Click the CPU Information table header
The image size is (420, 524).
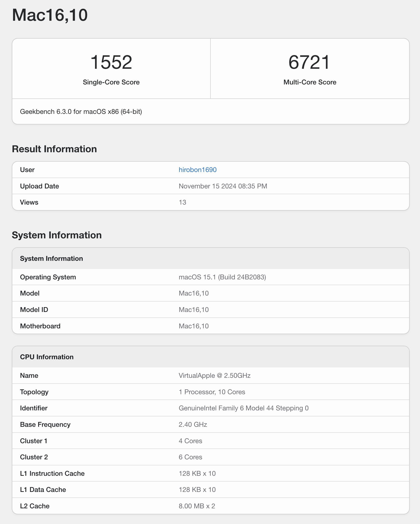(47, 357)
